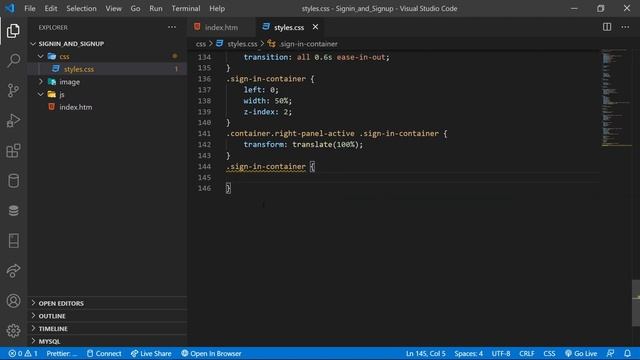
Task: Click styles.css breadcrumb segment
Action: click(237, 44)
